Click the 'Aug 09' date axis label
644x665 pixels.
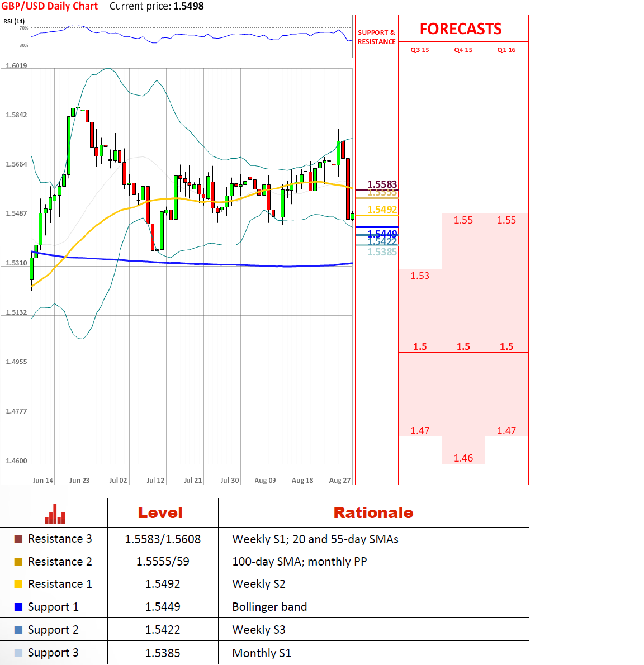coord(265,480)
